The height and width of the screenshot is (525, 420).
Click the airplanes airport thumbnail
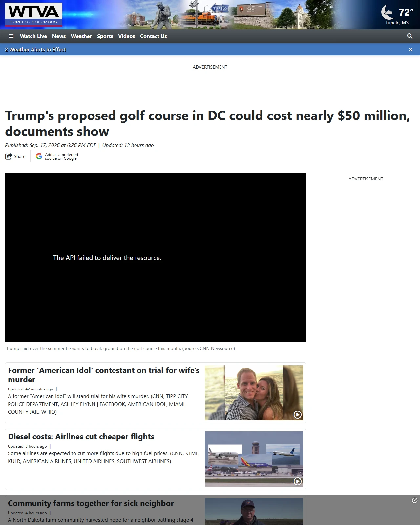tap(254, 459)
